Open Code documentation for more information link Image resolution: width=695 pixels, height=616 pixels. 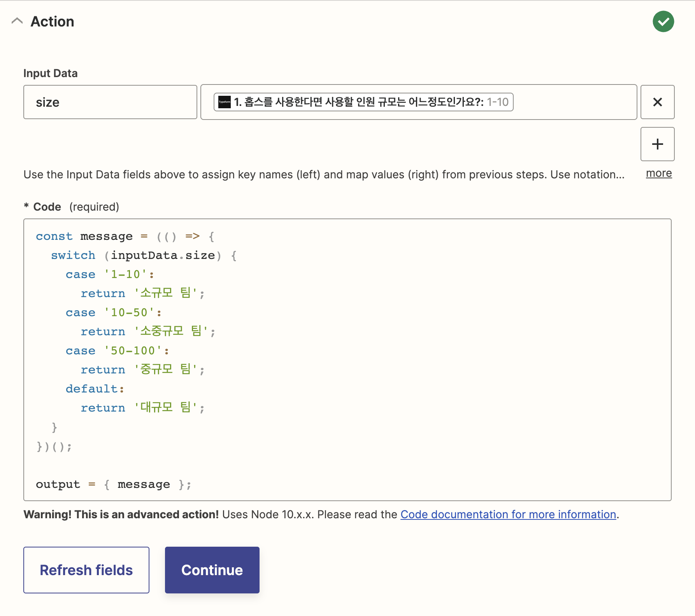(508, 514)
